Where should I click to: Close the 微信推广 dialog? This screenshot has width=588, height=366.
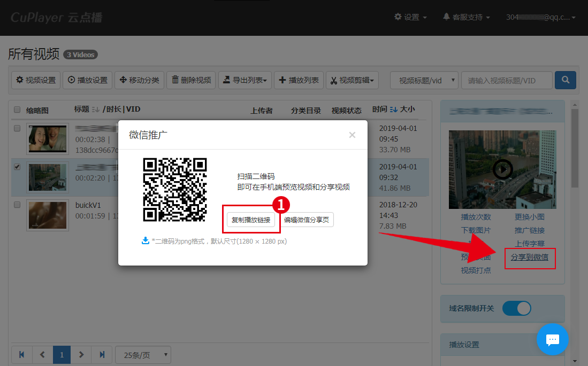pos(352,135)
